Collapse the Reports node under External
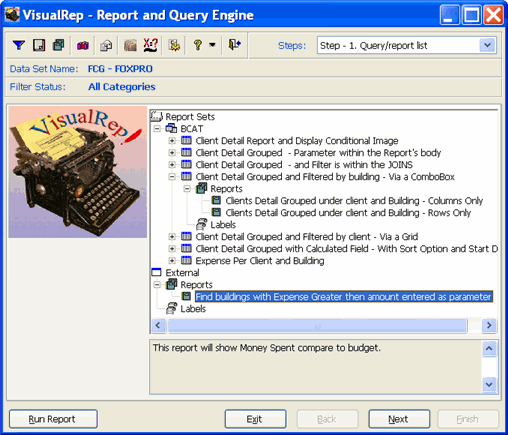The width and height of the screenshot is (508, 435). pyautogui.click(x=157, y=285)
